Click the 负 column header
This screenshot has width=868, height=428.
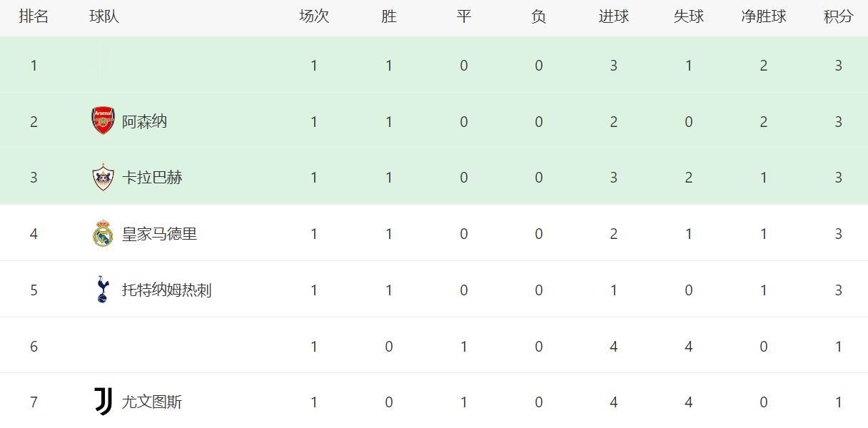coord(539,16)
